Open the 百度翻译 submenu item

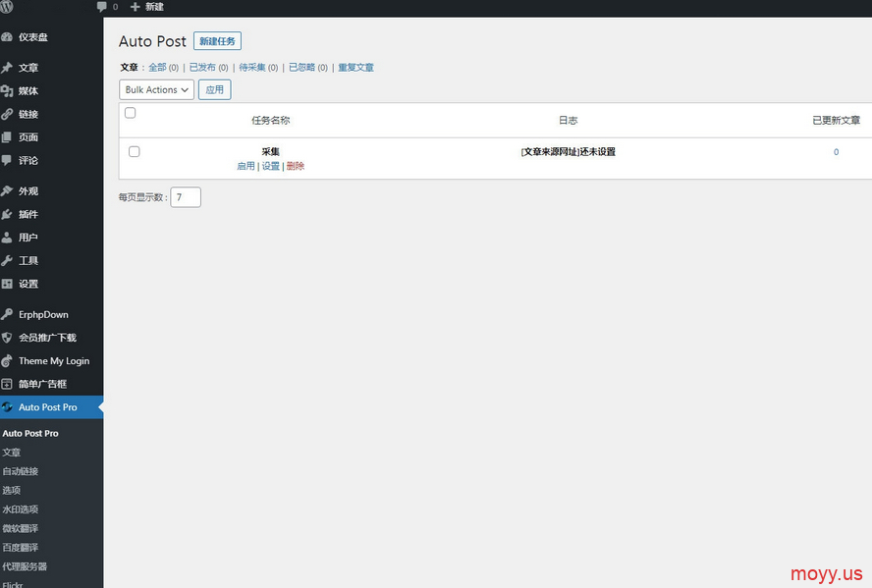[x=21, y=548]
